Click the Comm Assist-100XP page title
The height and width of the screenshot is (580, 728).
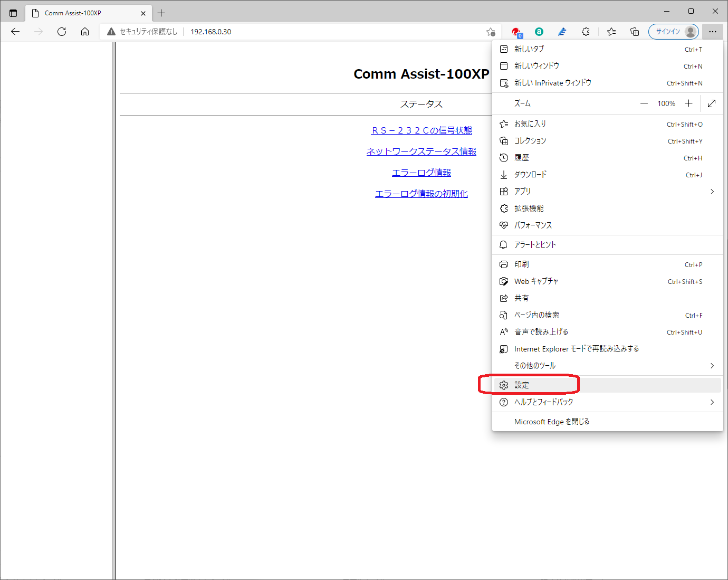coord(422,74)
